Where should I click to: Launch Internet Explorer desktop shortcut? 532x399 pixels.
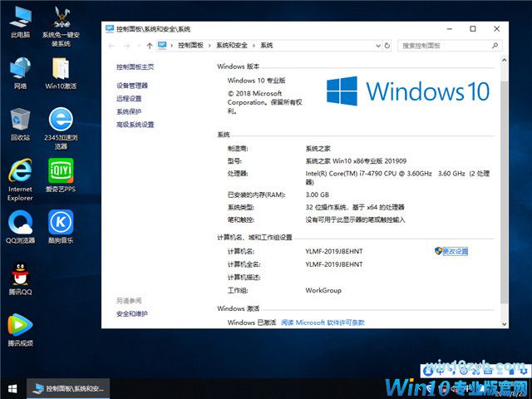tap(20, 180)
